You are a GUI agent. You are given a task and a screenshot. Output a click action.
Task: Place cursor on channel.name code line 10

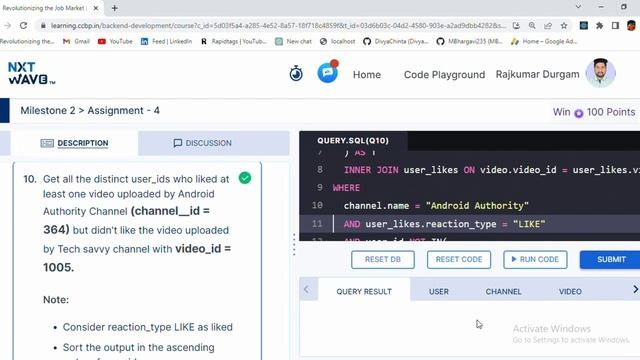point(436,206)
